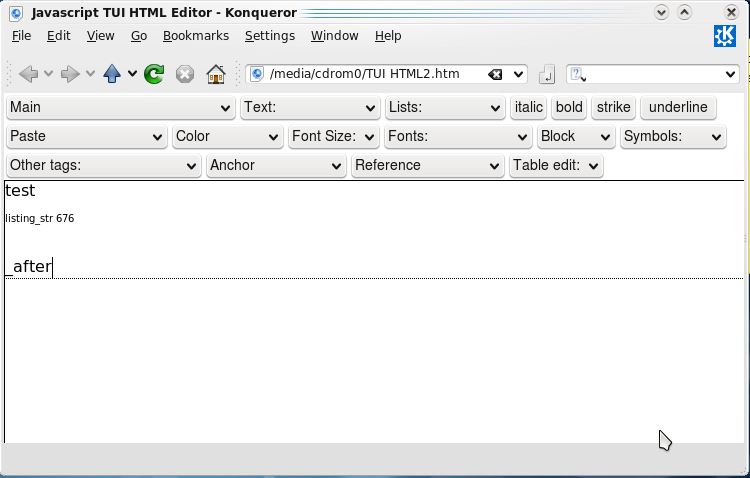Clear the location bar with the eraser icon

[495, 74]
